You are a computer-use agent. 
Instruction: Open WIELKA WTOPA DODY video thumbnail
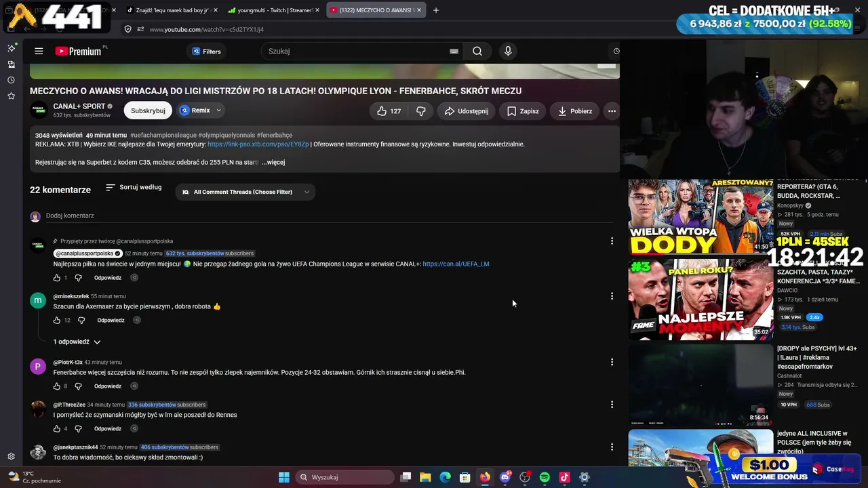pos(701,217)
